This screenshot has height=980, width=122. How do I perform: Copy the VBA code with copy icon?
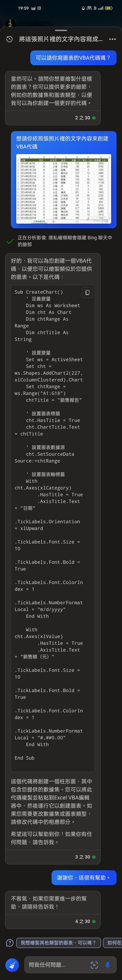tap(87, 292)
